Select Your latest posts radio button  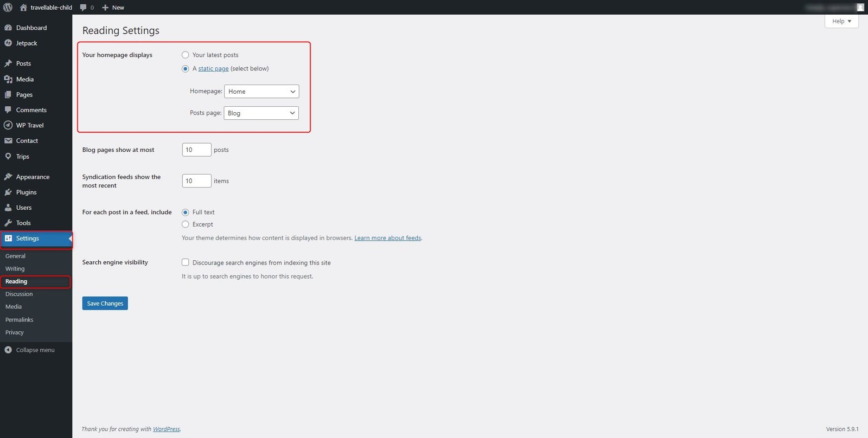186,55
